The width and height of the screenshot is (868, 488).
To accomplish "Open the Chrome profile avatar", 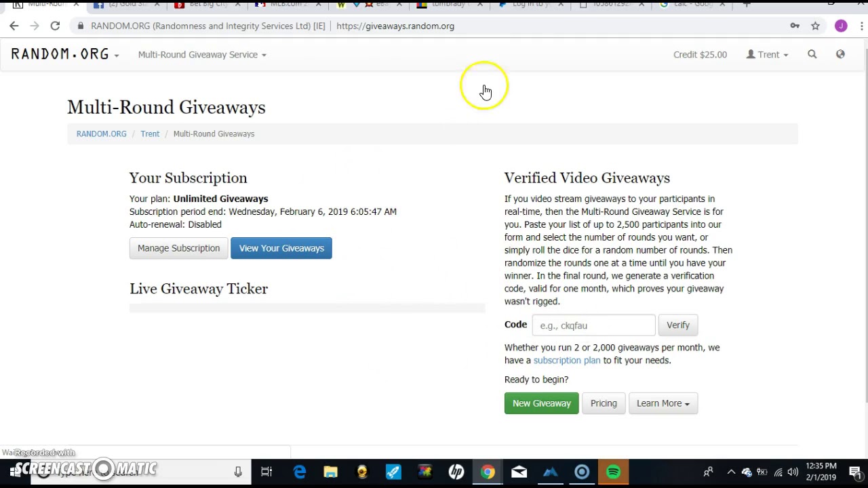I will (x=841, y=26).
